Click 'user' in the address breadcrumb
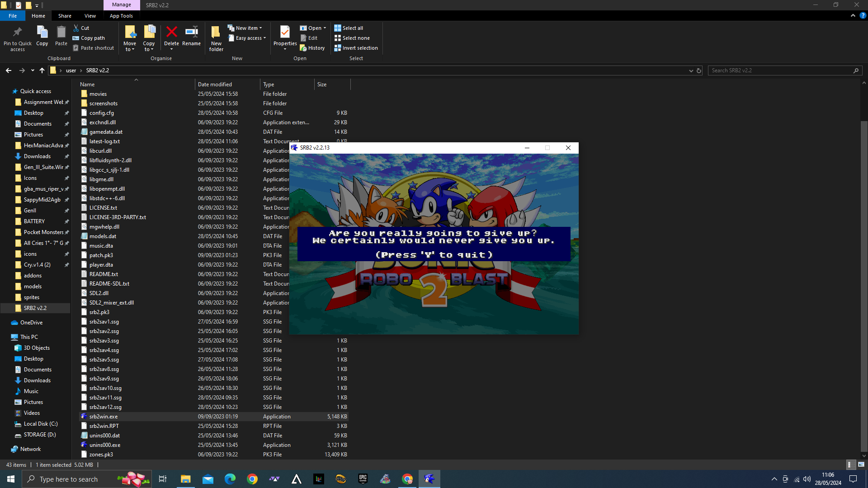 71,70
